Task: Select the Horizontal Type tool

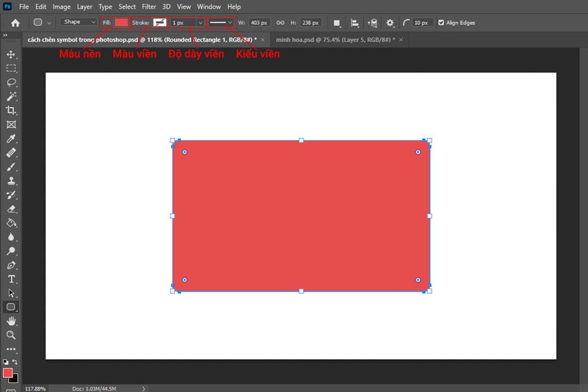Action: (x=11, y=279)
